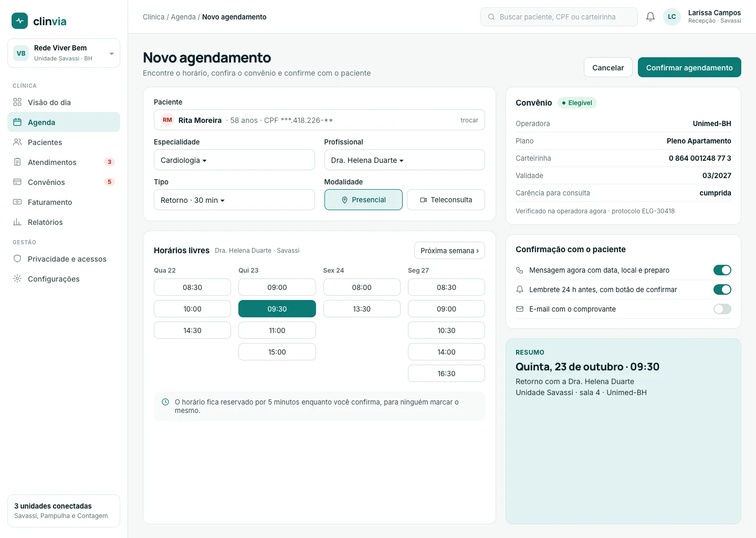The image size is (756, 538).
Task: Click the Agenda calendar icon
Action: pyautogui.click(x=17, y=122)
